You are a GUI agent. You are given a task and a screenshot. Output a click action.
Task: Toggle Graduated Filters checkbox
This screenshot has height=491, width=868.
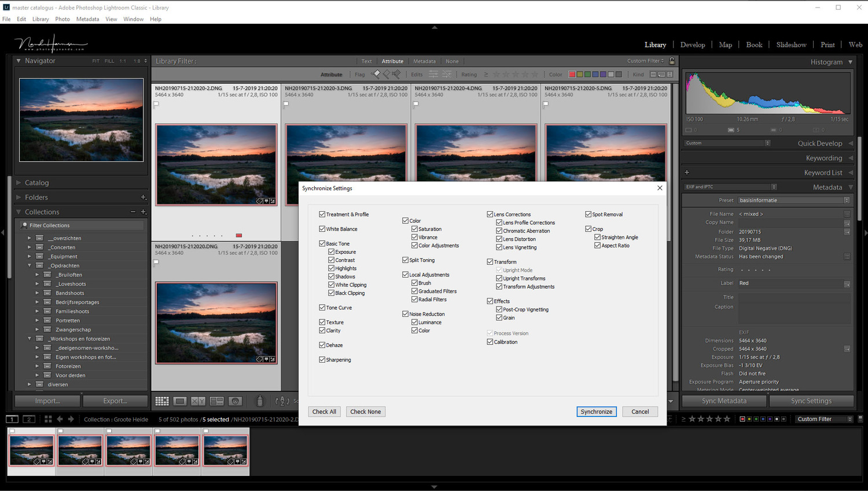415,291
